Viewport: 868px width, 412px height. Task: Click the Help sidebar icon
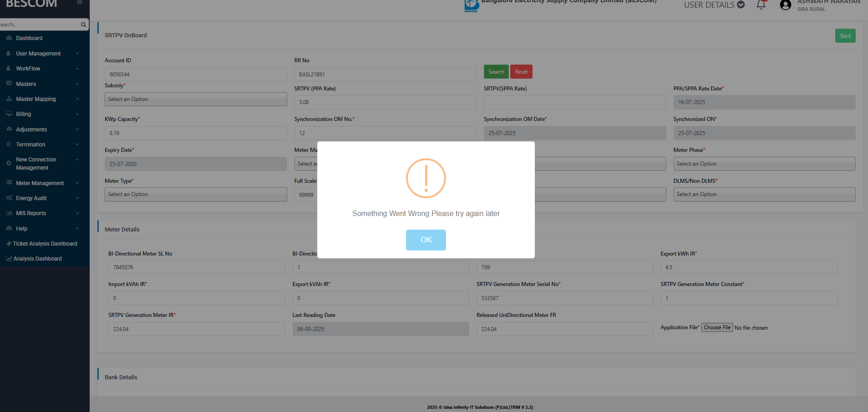tap(9, 228)
